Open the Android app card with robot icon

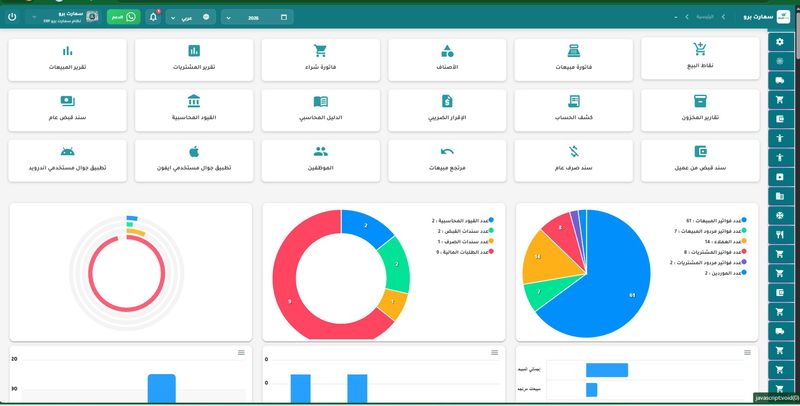point(67,161)
